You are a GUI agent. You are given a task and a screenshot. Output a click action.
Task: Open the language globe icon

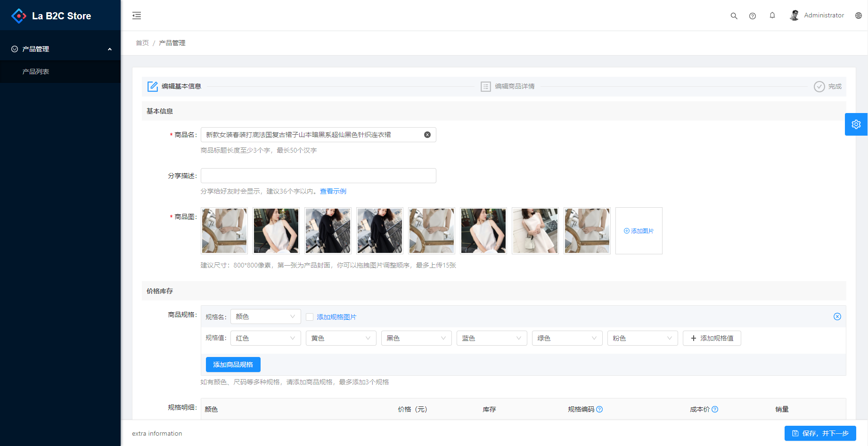point(859,16)
